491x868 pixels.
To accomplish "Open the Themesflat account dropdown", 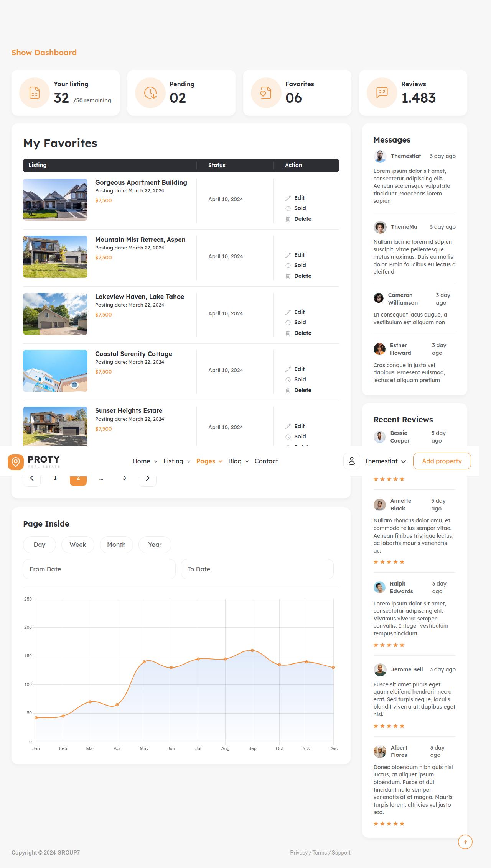I will 385,461.
